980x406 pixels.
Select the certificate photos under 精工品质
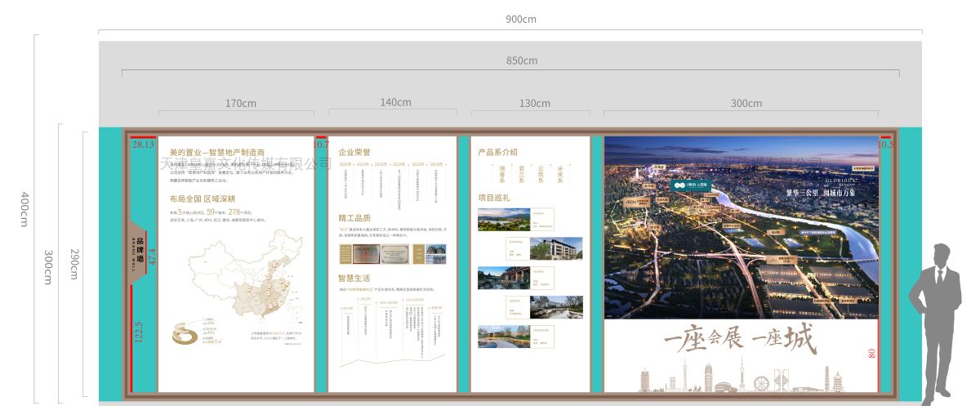tap(393, 254)
